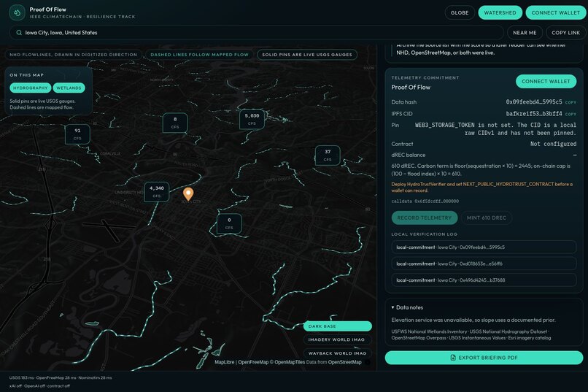Click the Proof Of Flow logo icon
The width and height of the screenshot is (588, 392).
(17, 12)
